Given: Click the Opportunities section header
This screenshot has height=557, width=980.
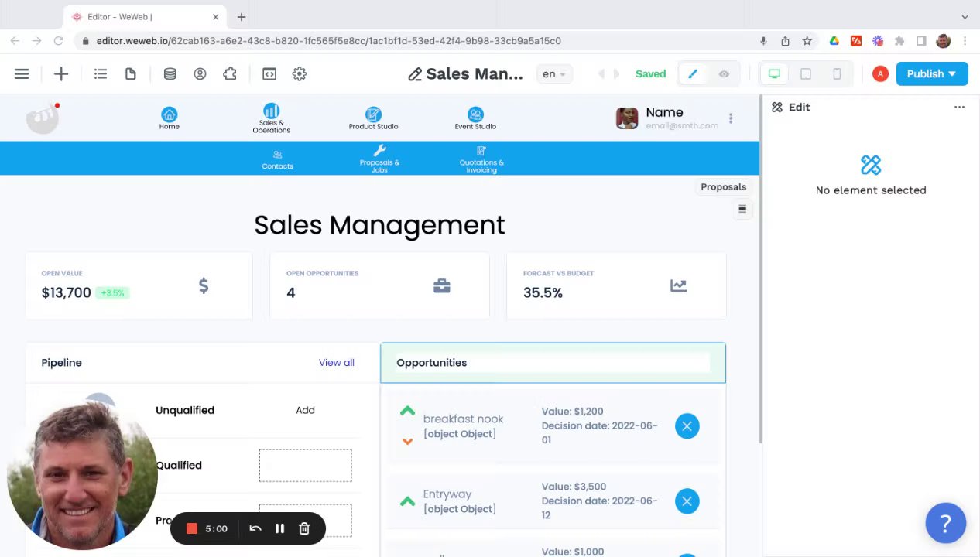Looking at the screenshot, I should tap(553, 363).
